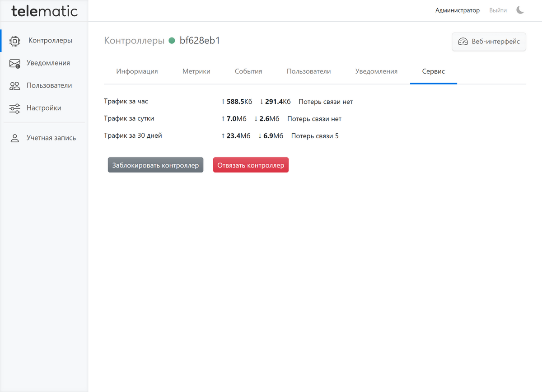
Task: Click the Контроллеры chip icon in sidebar
Action: pos(15,41)
